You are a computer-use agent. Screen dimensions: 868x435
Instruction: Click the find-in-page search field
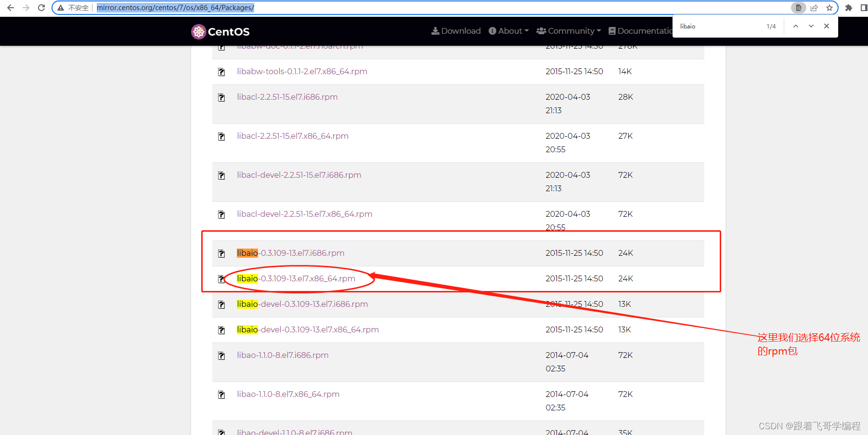pos(720,26)
